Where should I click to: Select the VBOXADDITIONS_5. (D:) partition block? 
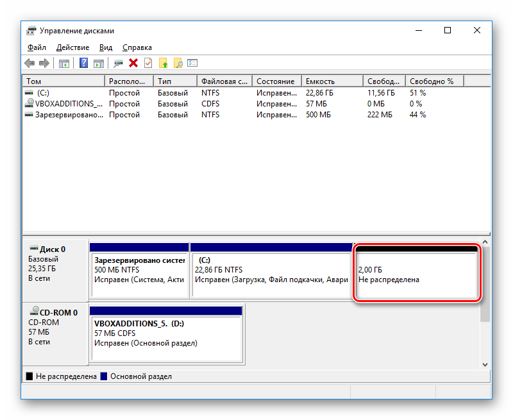[x=165, y=333]
